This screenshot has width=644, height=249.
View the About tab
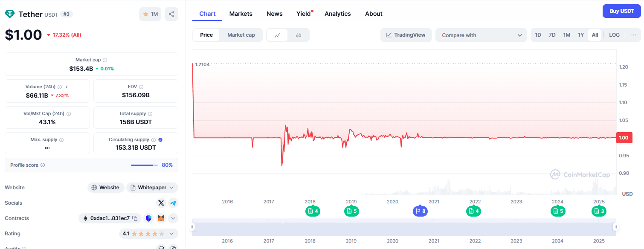(374, 14)
